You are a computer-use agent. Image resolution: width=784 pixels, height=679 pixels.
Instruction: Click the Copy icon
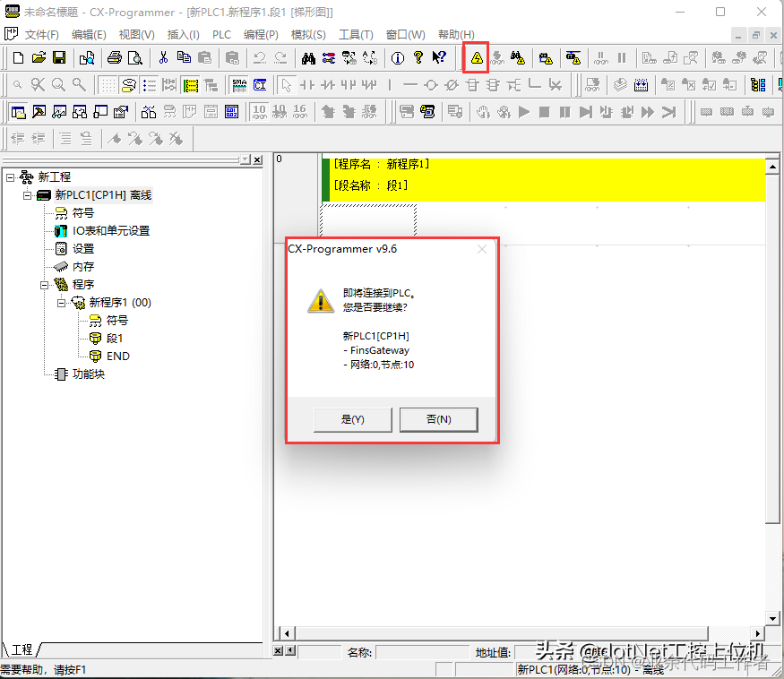[184, 58]
